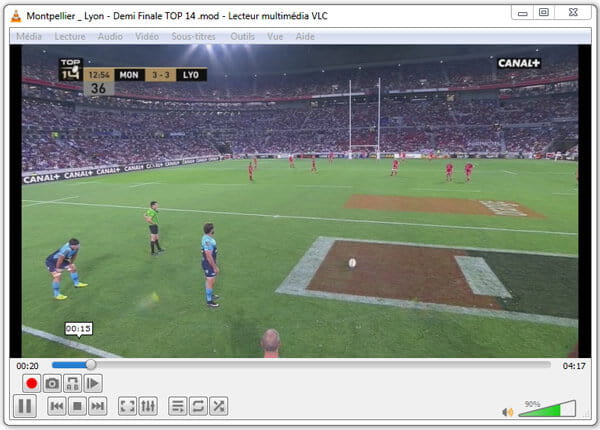Open the Sous-titres menu
The height and width of the screenshot is (430, 600).
(x=194, y=36)
